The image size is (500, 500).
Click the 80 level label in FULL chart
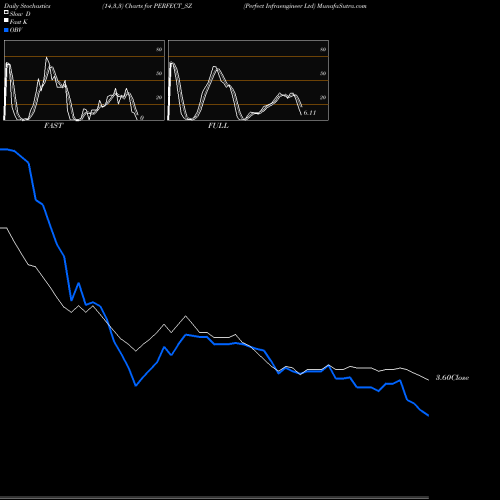[323, 49]
